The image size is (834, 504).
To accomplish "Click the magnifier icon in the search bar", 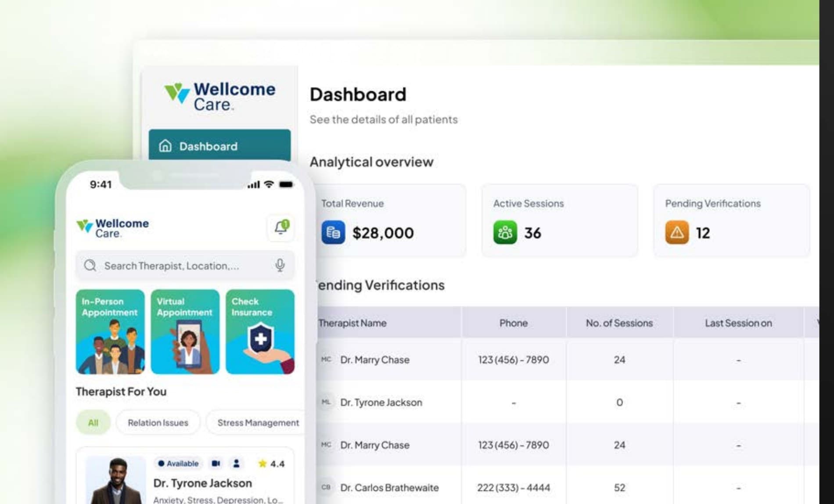I will (x=90, y=265).
